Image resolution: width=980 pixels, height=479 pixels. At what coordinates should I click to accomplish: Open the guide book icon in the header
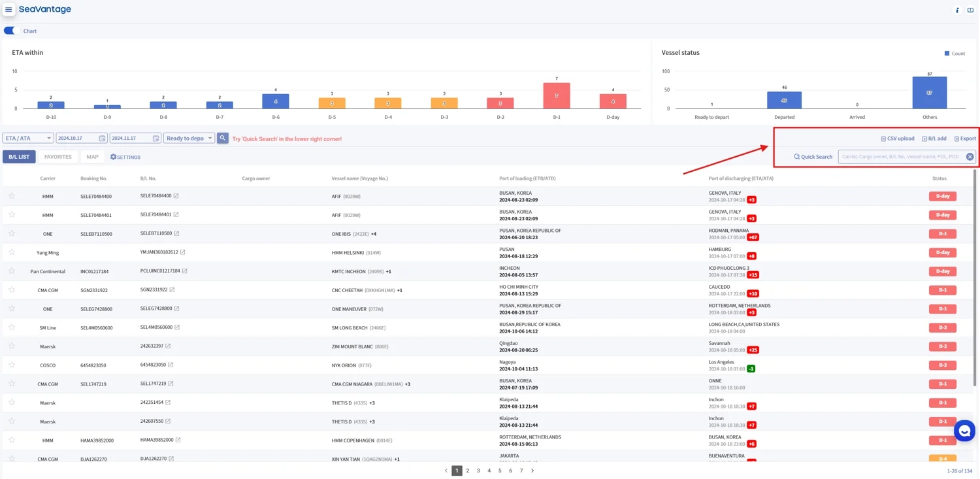point(970,10)
